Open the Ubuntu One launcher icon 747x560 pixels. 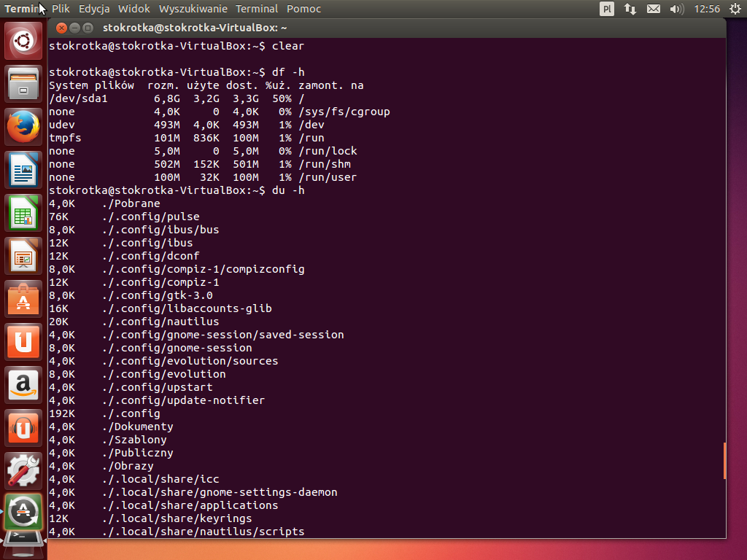point(23,342)
